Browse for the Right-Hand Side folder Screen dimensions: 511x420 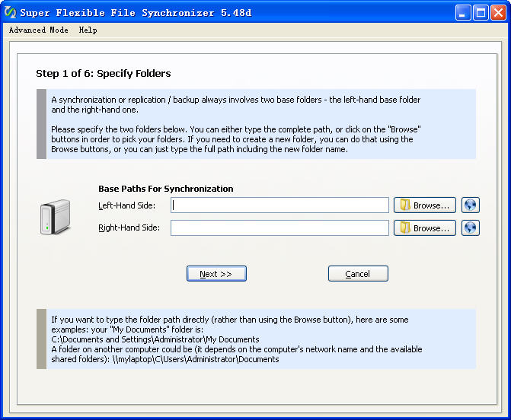[x=425, y=228]
